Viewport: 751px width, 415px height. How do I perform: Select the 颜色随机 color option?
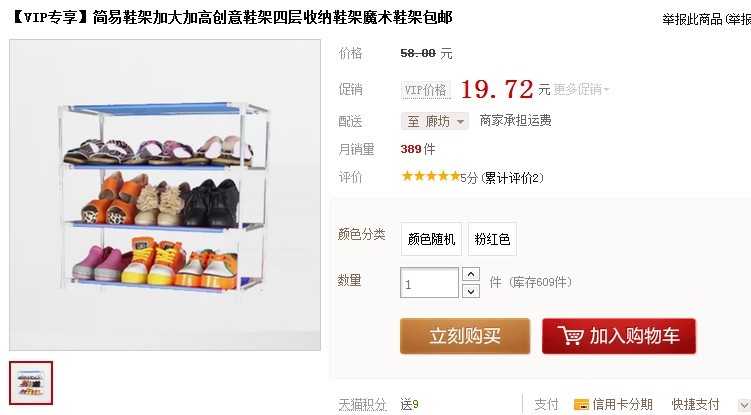coord(431,239)
